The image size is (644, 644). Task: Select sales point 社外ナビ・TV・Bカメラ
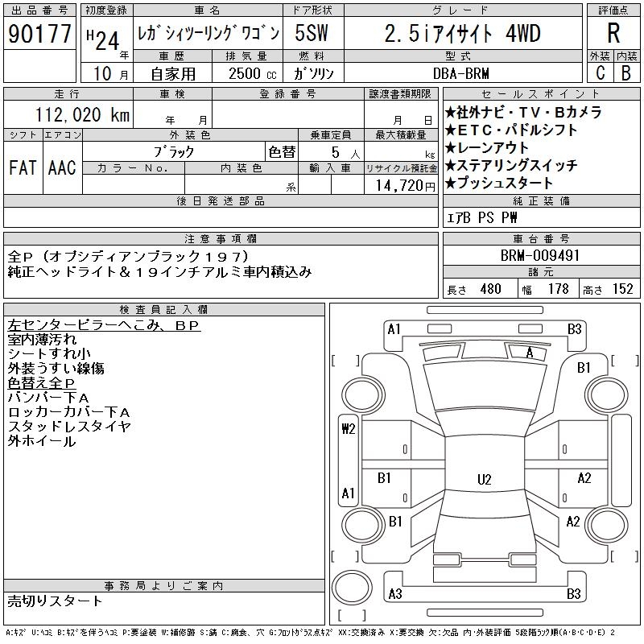click(x=523, y=112)
